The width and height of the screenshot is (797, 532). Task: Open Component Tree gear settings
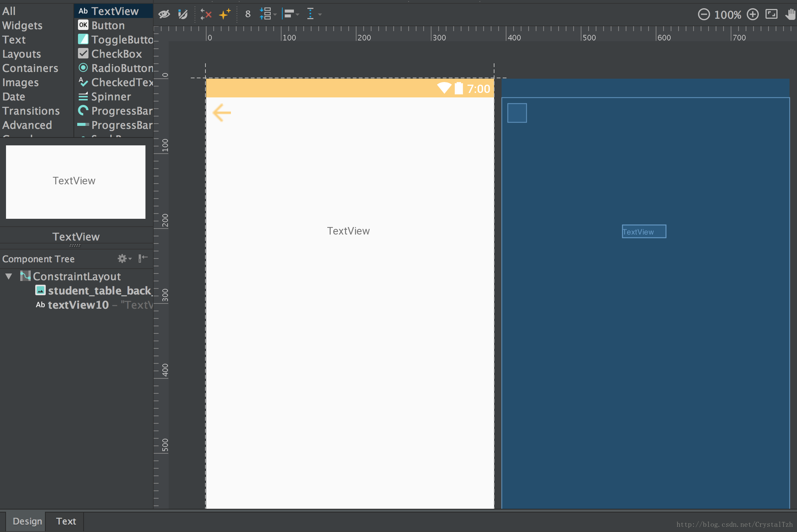tap(124, 259)
